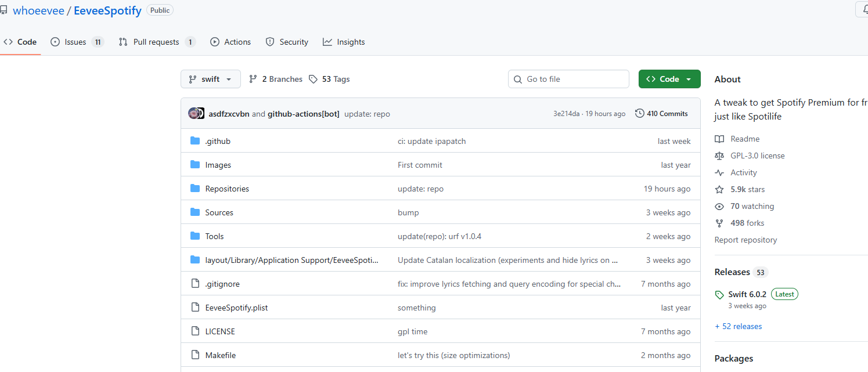Open "update(repo): urf v1.0.4" commit message

[x=440, y=236]
